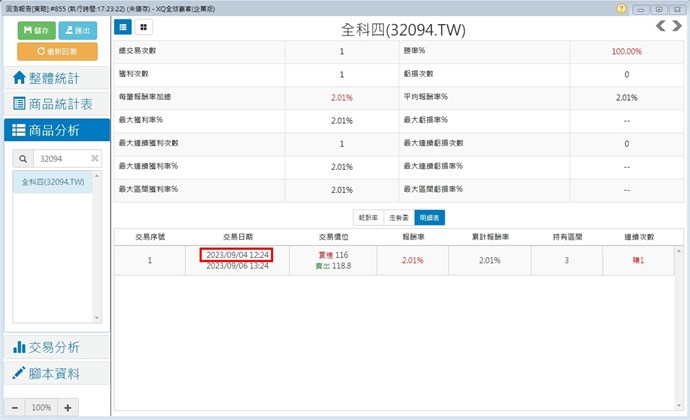Expand the 腳本資料 script data section
Screen dimensions: 690x420
click(x=56, y=373)
